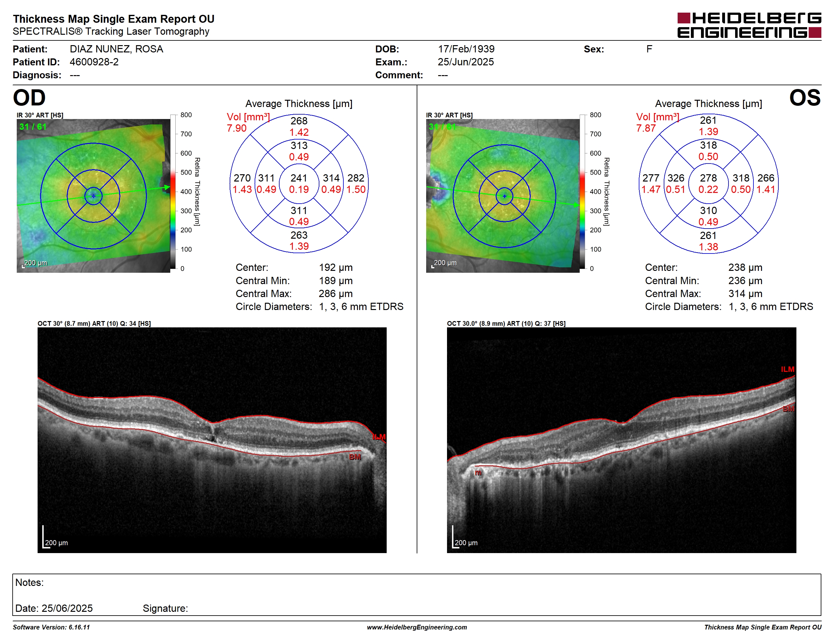Click the Signature field
834x644 pixels.
165,608
